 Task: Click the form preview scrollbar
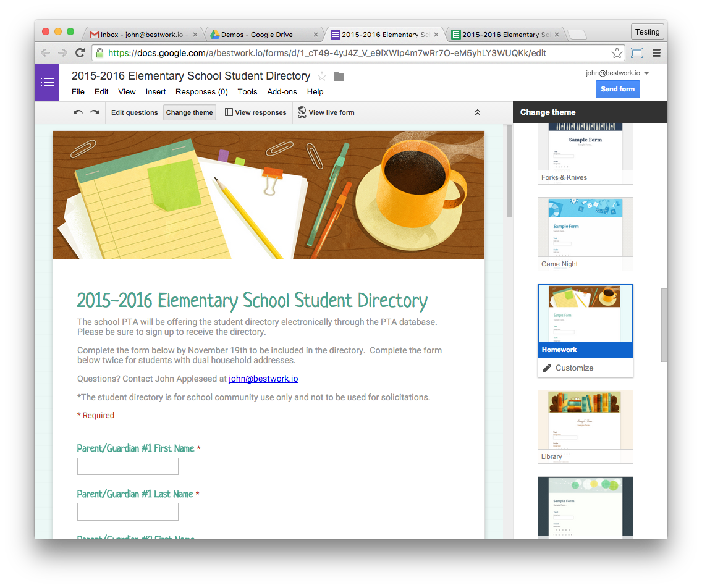[x=509, y=171]
